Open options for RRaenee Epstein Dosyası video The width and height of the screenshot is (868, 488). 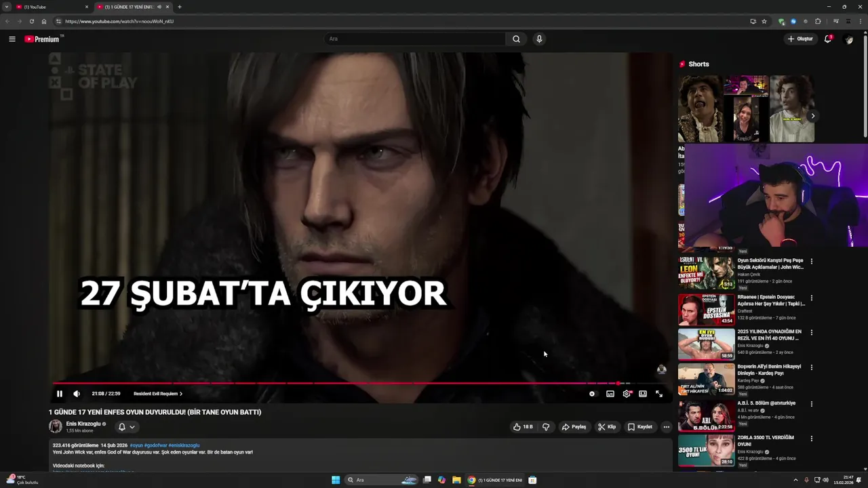tap(811, 298)
